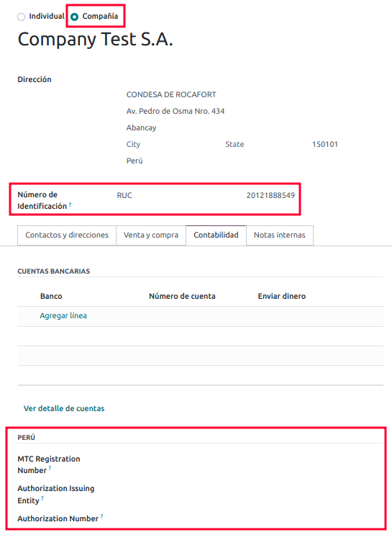Click the Dirección label

point(35,79)
